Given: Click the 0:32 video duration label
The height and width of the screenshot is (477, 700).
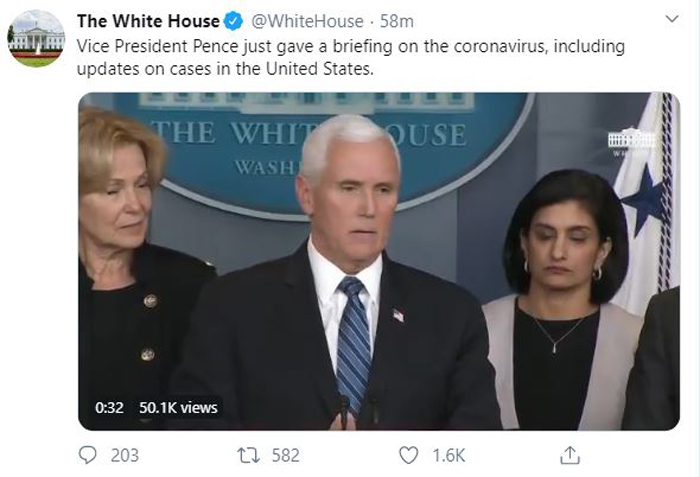Looking at the screenshot, I should coord(109,407).
